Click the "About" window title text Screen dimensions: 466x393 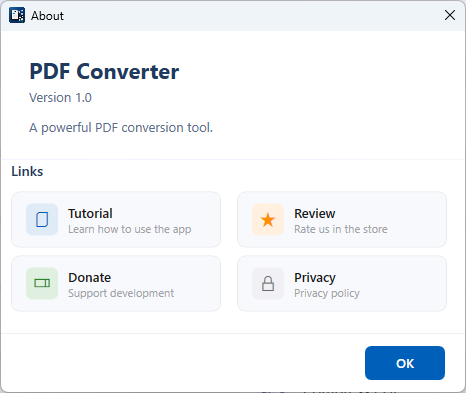click(47, 16)
